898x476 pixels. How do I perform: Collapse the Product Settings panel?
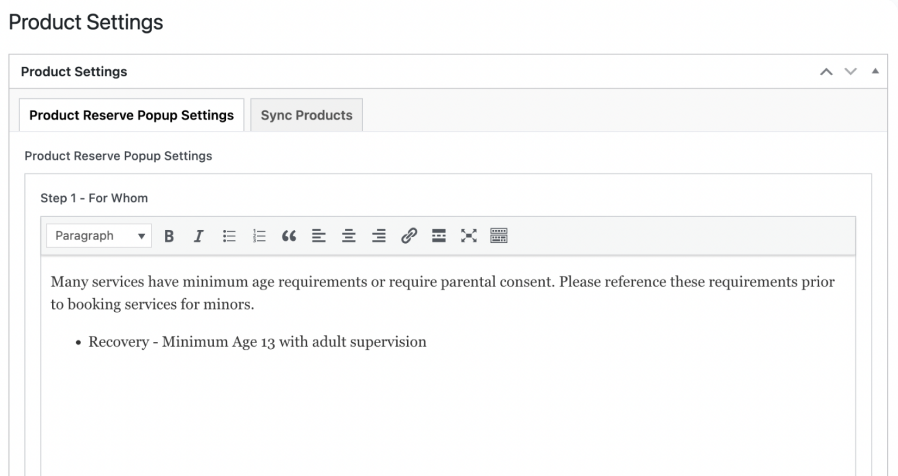[x=875, y=72]
